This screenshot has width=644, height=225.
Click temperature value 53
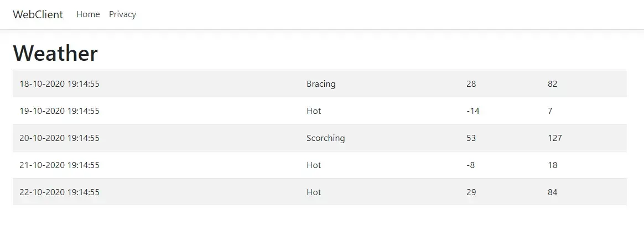[x=471, y=138]
